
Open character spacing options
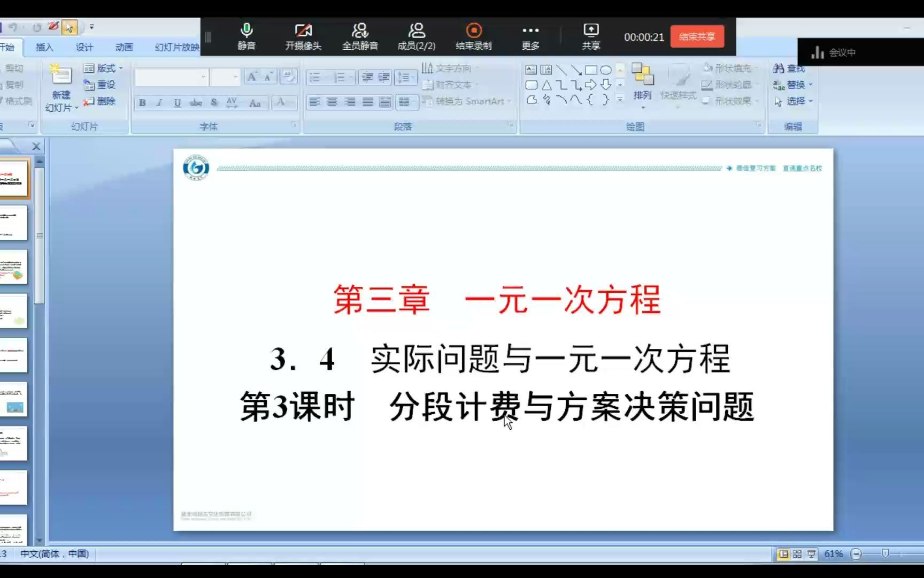point(232,103)
